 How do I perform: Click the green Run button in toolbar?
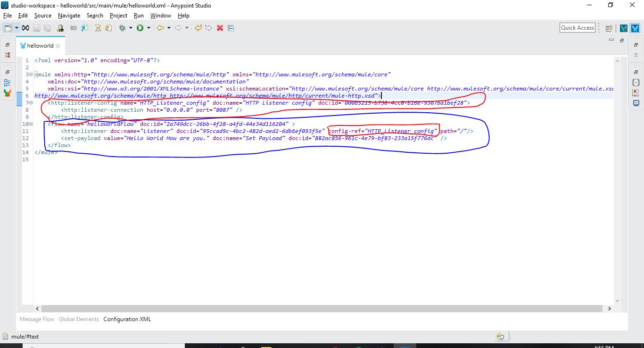[140, 28]
